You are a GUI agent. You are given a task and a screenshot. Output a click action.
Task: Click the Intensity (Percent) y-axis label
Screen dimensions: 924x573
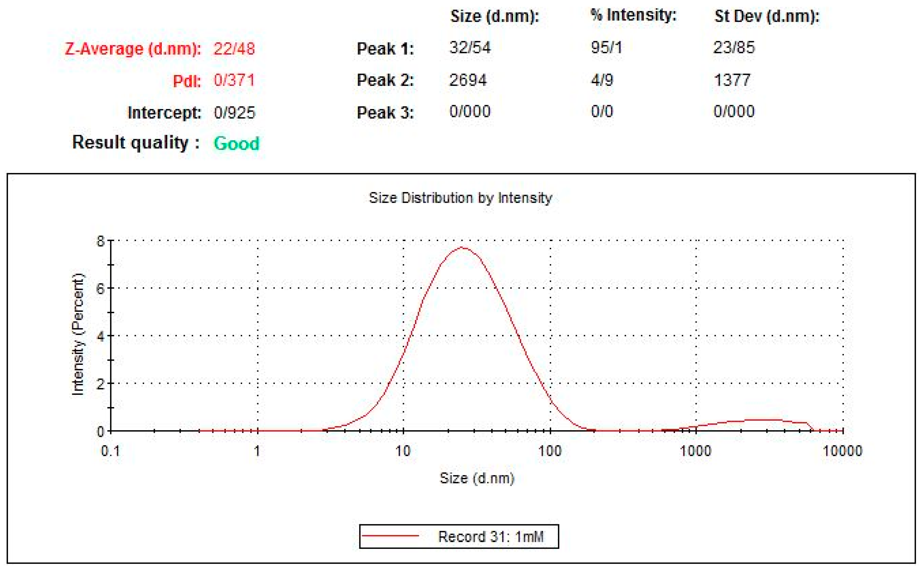[78, 335]
